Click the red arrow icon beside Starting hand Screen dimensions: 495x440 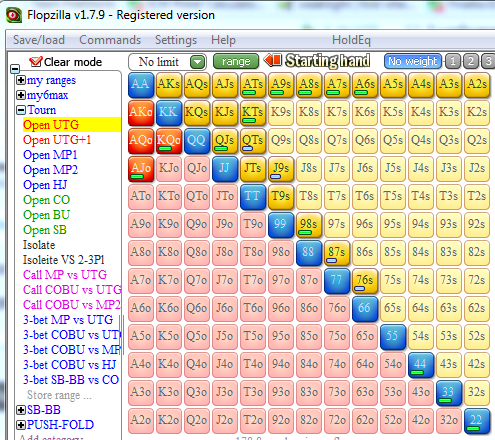272,60
